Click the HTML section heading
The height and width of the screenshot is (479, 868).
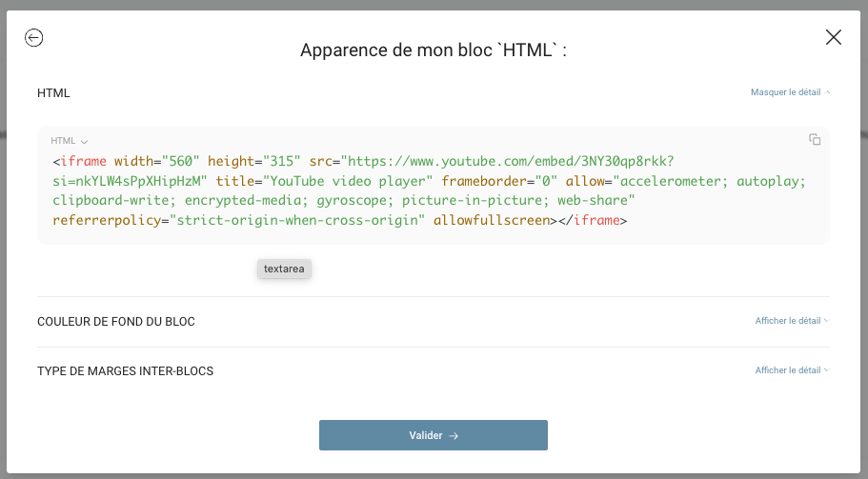tap(53, 93)
